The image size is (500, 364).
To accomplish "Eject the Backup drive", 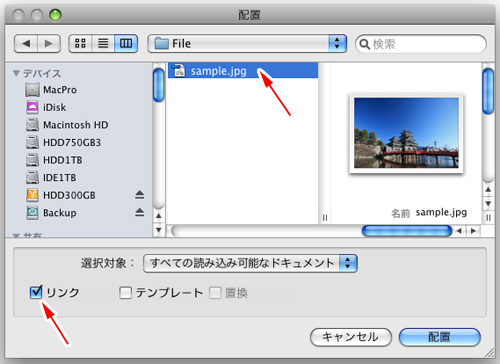I will click(x=140, y=212).
